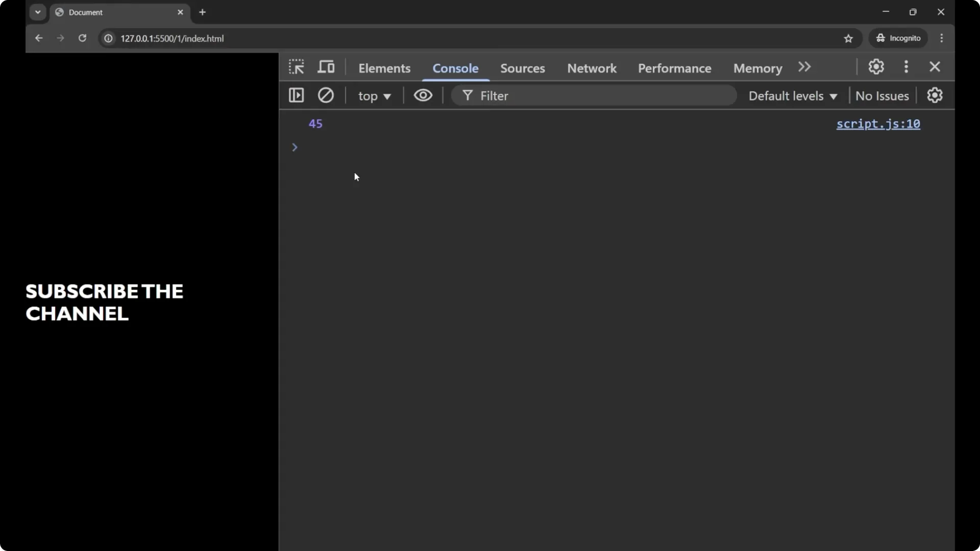
Task: Focus the console Filter field
Action: pos(561,95)
